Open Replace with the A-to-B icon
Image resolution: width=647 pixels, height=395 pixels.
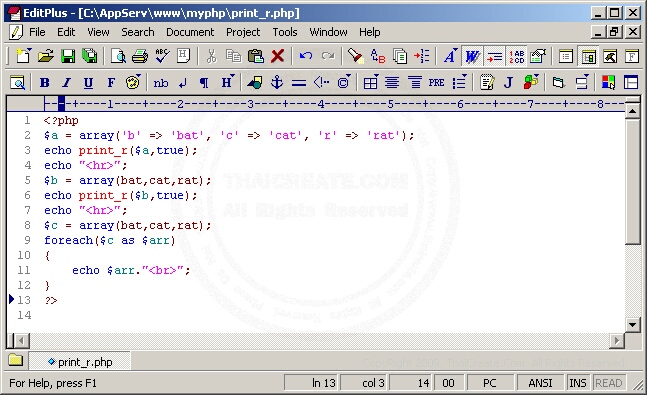coord(378,56)
